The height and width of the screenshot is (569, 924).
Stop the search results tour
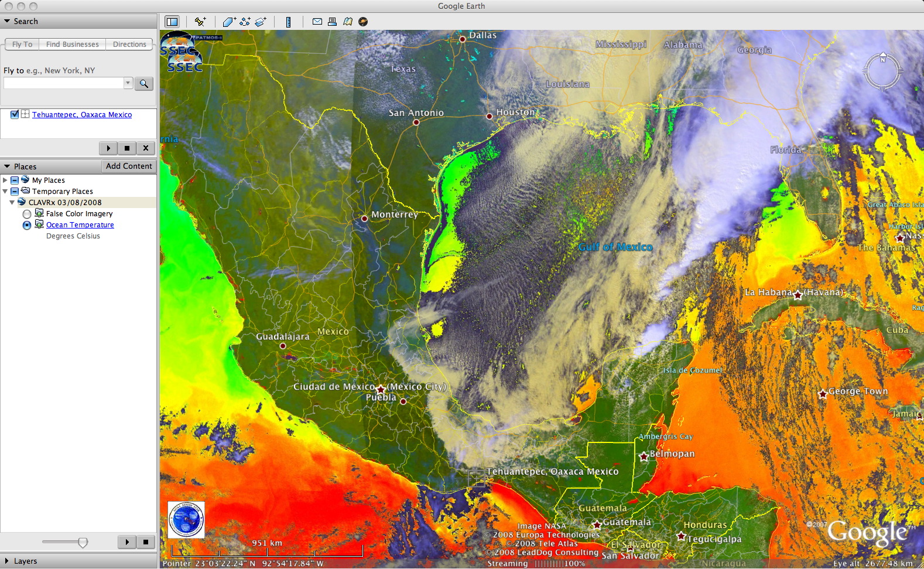coord(127,148)
